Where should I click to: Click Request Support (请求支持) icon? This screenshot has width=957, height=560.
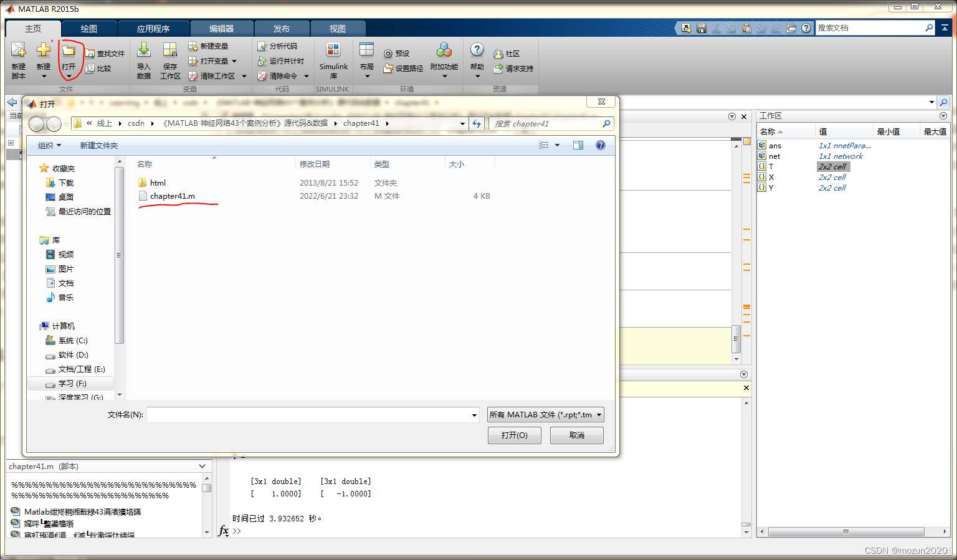pos(498,69)
